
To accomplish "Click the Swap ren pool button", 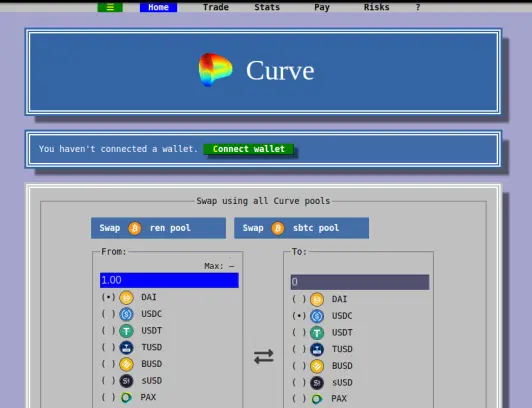I will [x=158, y=228].
